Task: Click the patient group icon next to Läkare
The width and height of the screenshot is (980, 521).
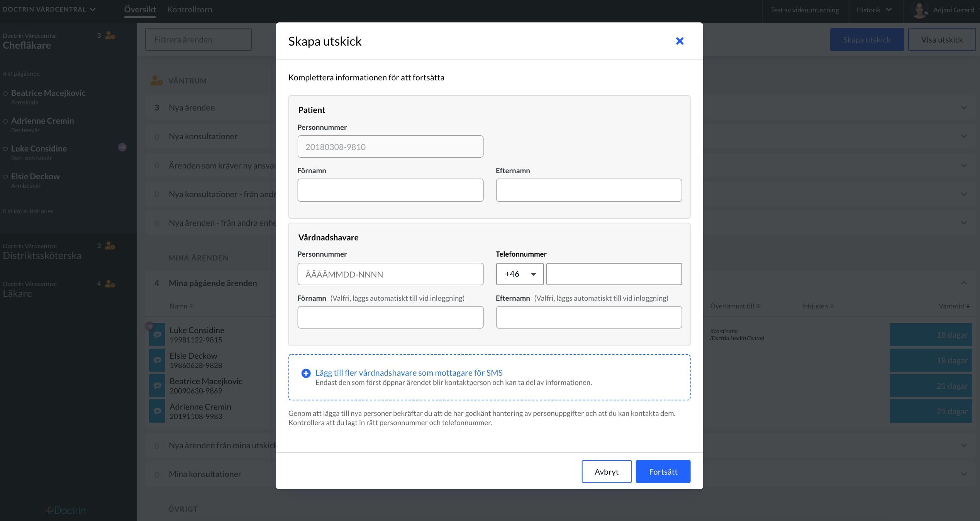Action: point(110,284)
